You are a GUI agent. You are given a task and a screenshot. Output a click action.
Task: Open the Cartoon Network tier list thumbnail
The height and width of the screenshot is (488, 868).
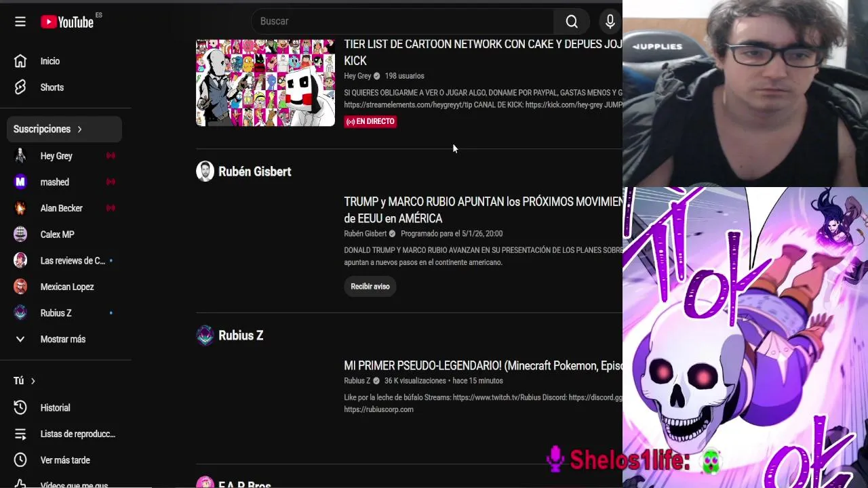pos(265,83)
